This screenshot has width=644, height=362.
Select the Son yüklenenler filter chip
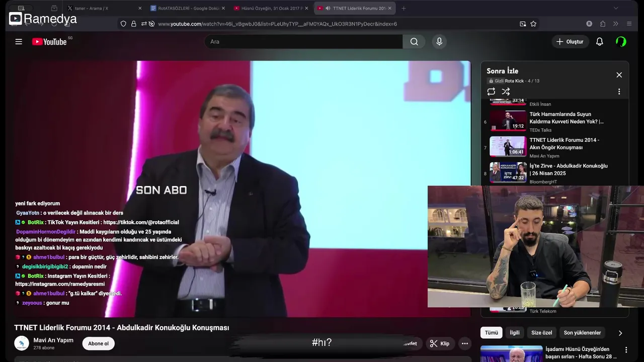(x=582, y=332)
